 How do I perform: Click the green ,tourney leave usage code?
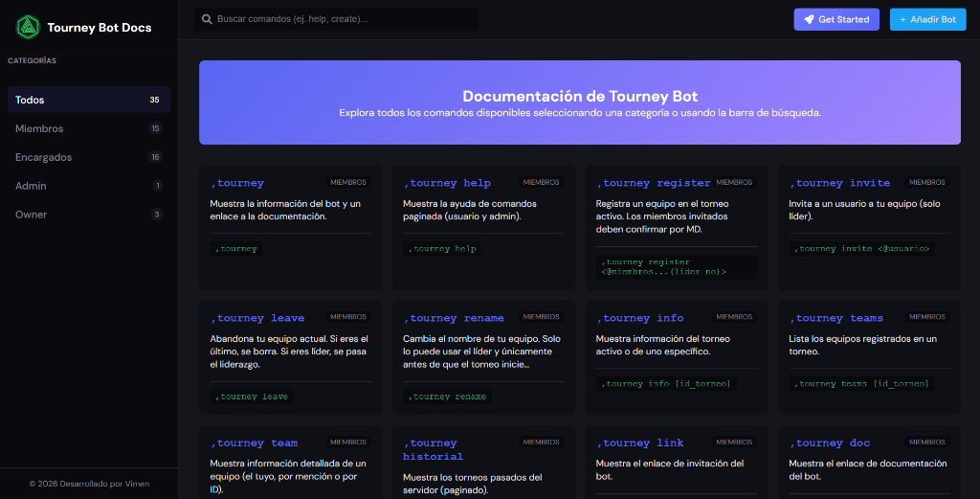[252, 397]
